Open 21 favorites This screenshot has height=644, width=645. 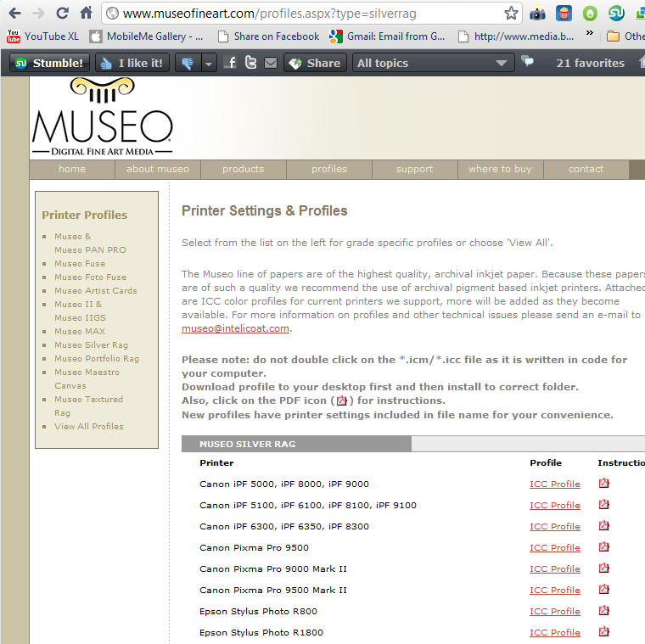pyautogui.click(x=590, y=63)
